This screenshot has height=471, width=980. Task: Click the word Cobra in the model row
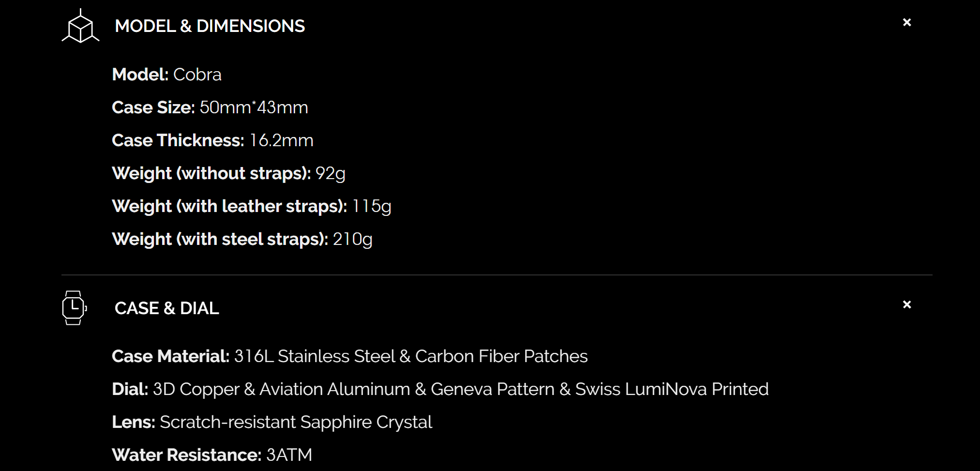click(197, 75)
